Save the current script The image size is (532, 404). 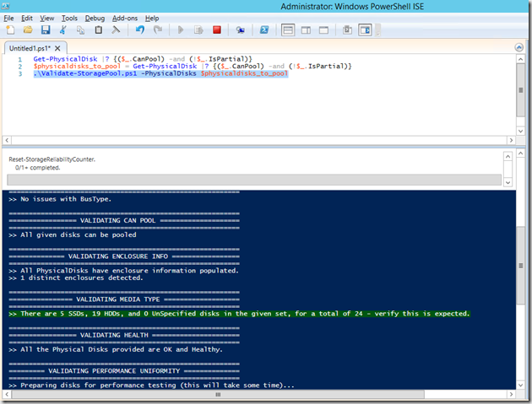[x=46, y=30]
